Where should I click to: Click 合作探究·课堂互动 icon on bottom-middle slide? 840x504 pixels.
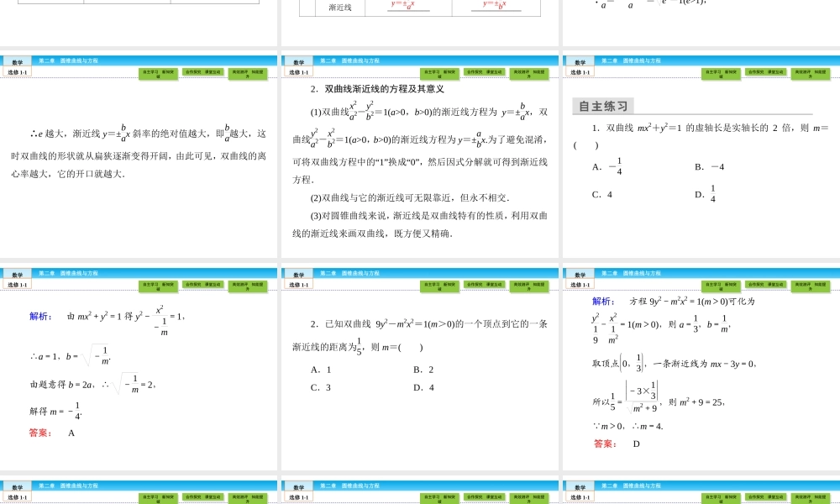484,496
